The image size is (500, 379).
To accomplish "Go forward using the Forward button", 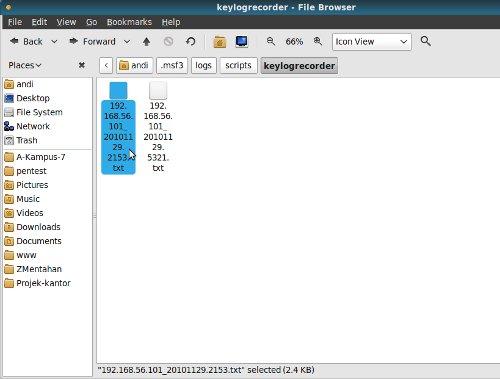I will 92,42.
